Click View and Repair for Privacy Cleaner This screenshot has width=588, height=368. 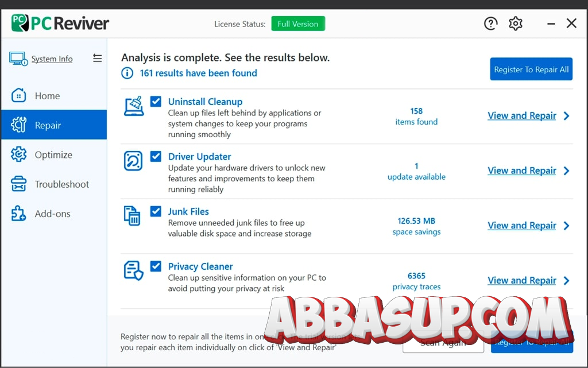coord(521,280)
